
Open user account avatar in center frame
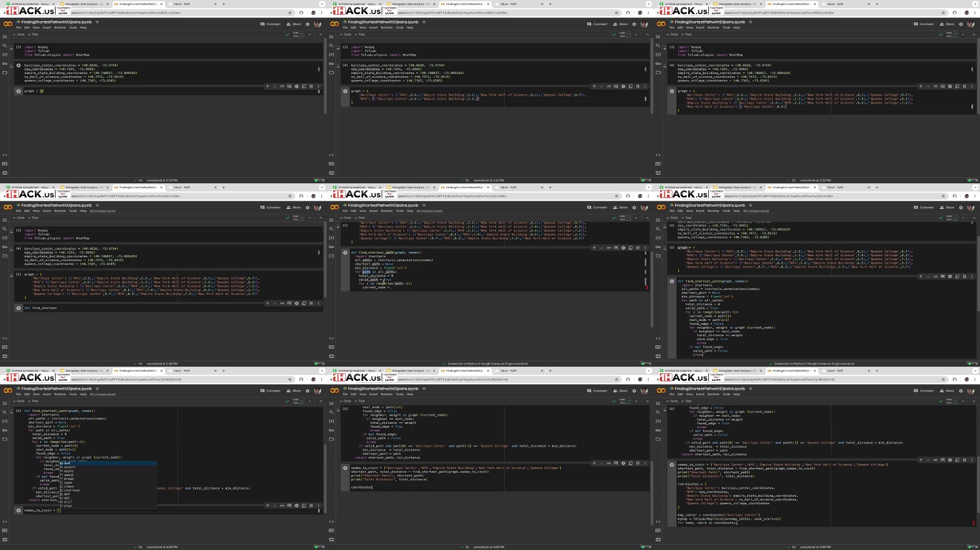[x=644, y=207]
